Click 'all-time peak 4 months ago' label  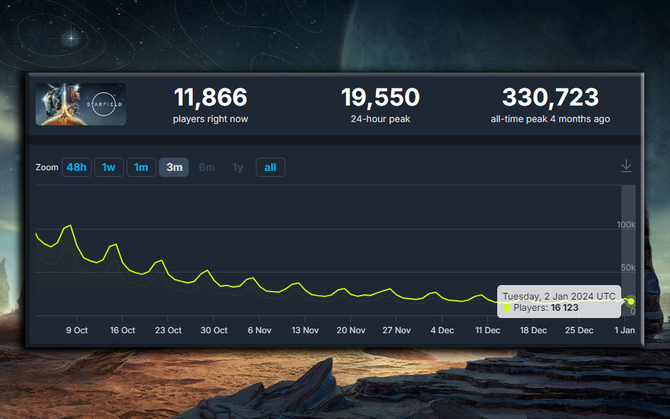click(x=550, y=119)
